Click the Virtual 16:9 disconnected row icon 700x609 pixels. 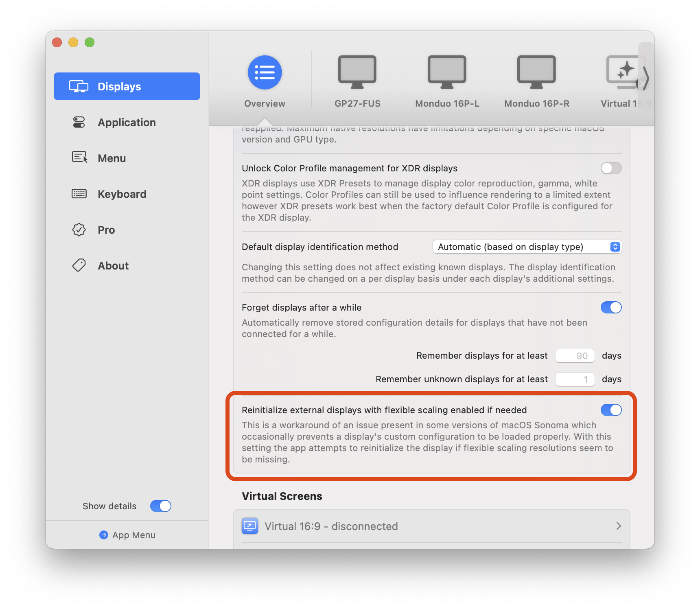coord(250,526)
